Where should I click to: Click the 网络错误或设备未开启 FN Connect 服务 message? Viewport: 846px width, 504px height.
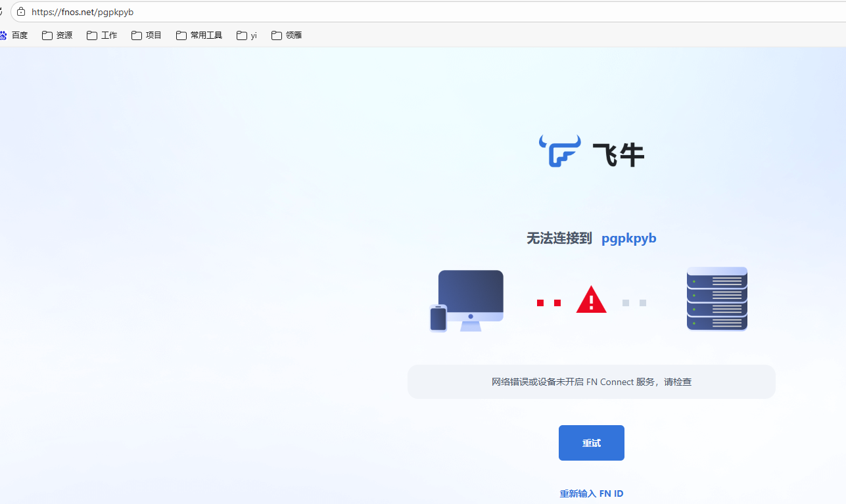(x=592, y=382)
